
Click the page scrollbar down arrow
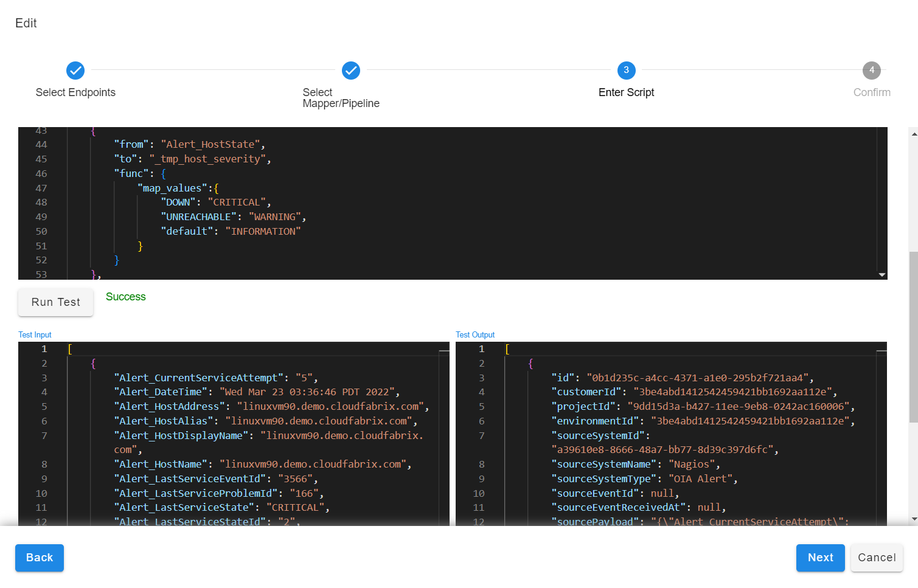[x=913, y=519]
